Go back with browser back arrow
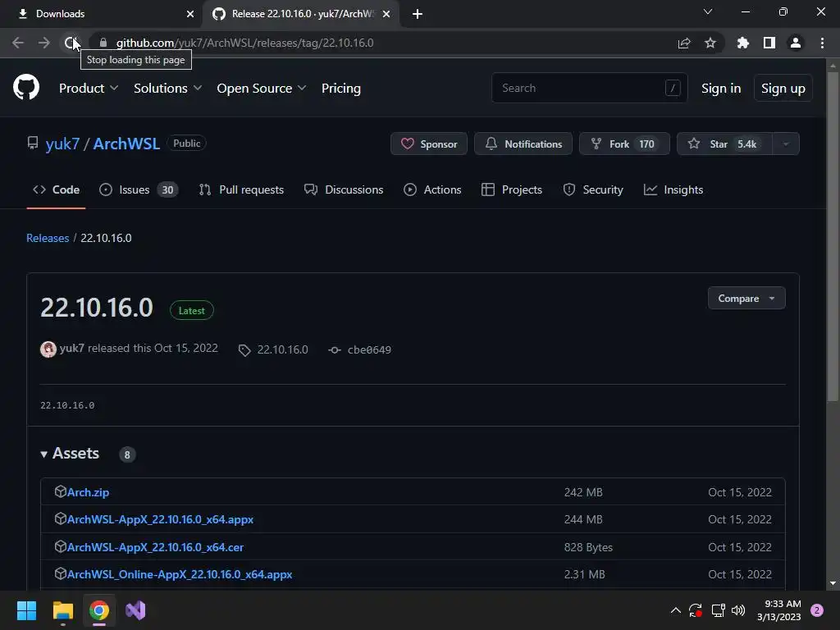Image resolution: width=840 pixels, height=630 pixels. coord(18,43)
